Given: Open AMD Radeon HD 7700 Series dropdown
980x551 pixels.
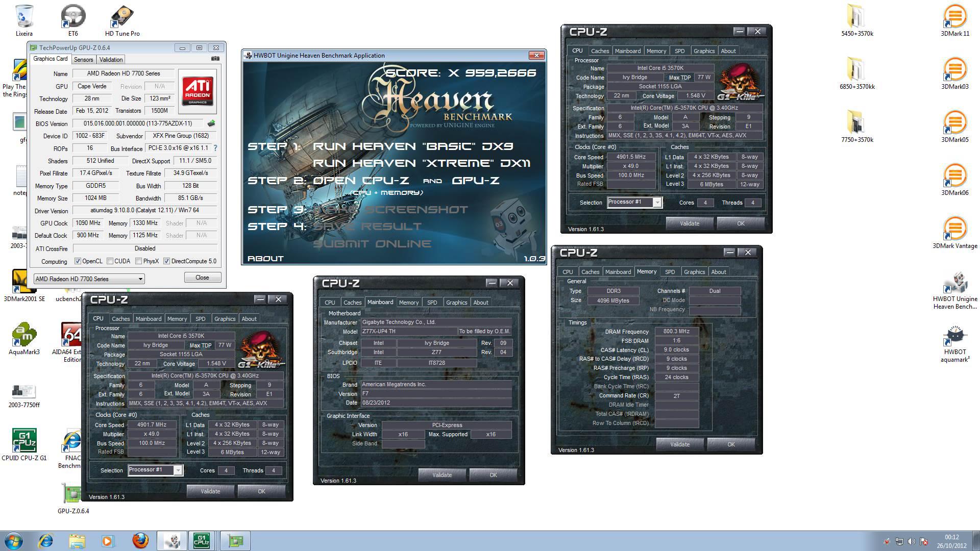Looking at the screenshot, I should (89, 279).
